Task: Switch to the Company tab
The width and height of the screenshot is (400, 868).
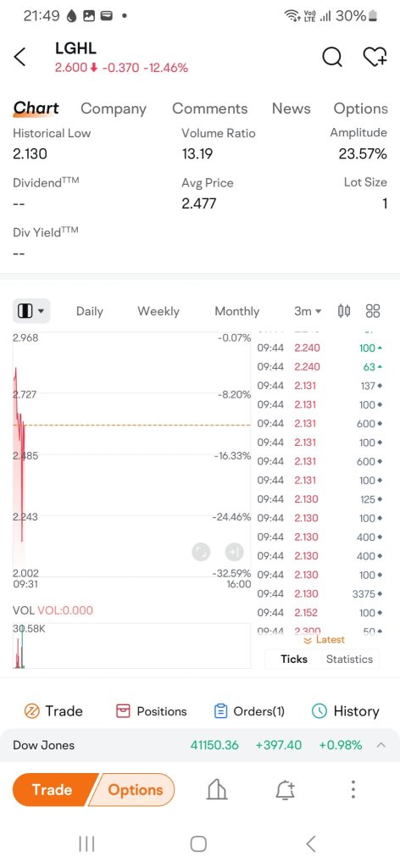Action: (x=114, y=108)
